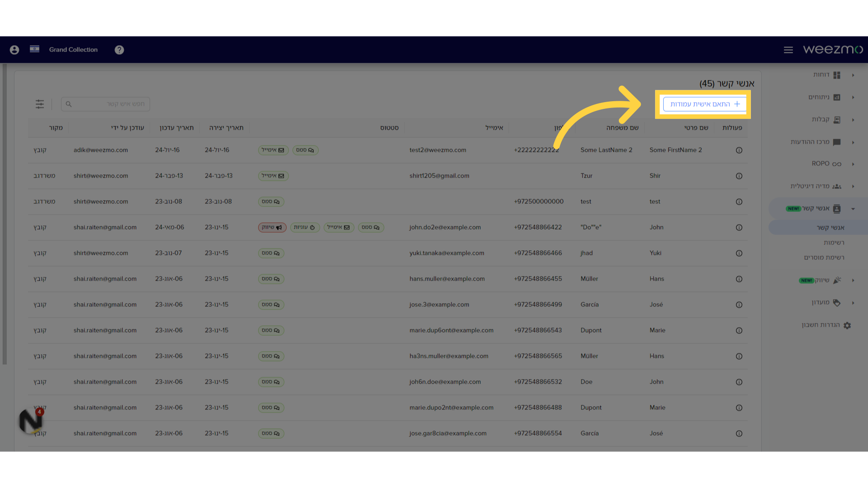
Task: Click adik@weezmo.com updated-by cell
Action: pos(100,150)
